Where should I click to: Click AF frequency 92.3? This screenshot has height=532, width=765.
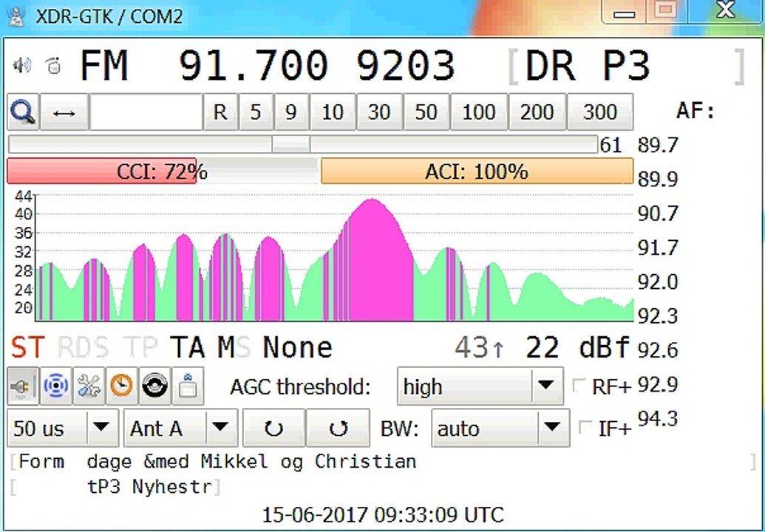[x=658, y=316]
